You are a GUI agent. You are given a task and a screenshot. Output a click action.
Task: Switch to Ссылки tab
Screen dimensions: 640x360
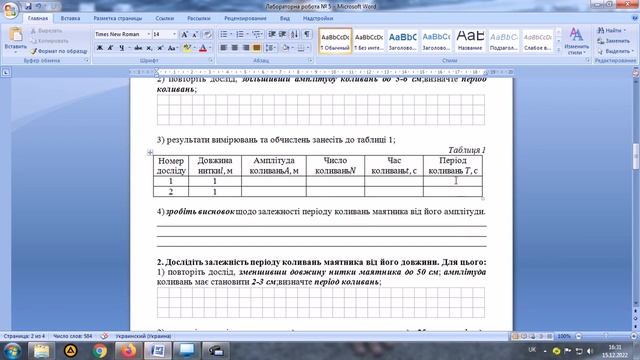(x=164, y=18)
